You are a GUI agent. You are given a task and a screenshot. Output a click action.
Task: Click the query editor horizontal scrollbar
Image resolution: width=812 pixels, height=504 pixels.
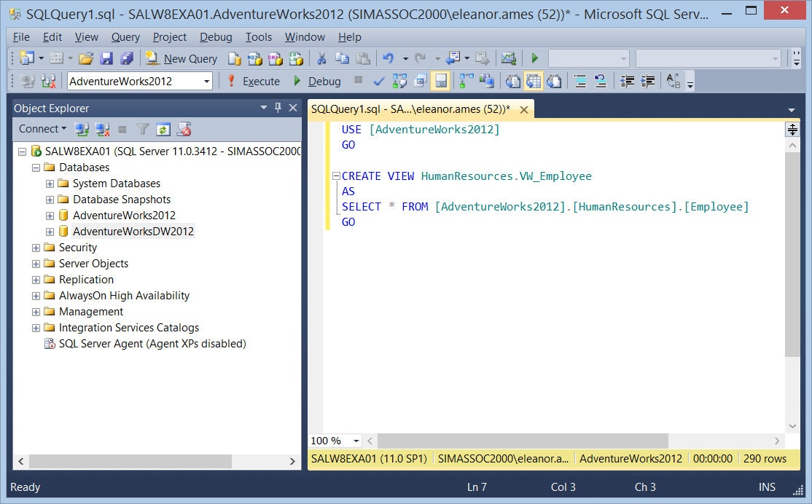(523, 441)
